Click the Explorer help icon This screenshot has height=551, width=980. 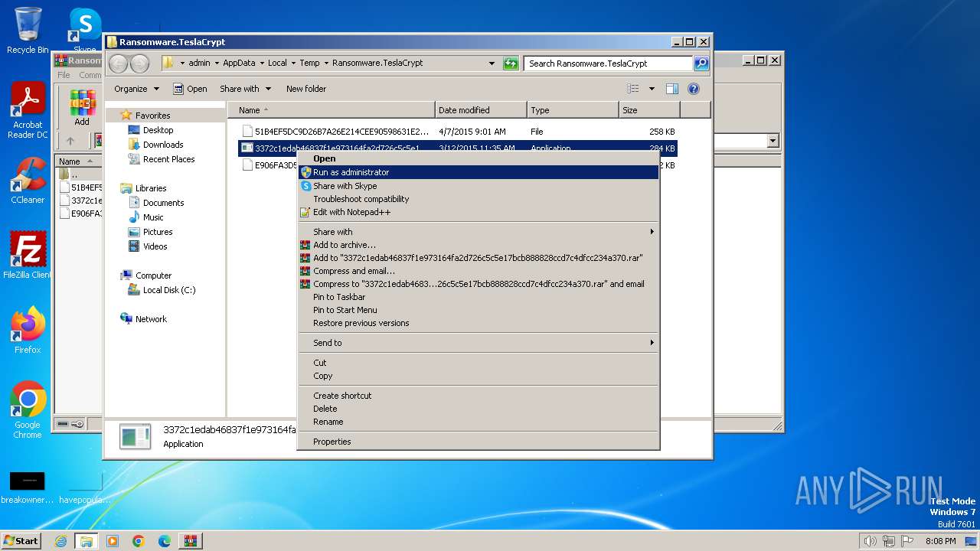pyautogui.click(x=694, y=89)
